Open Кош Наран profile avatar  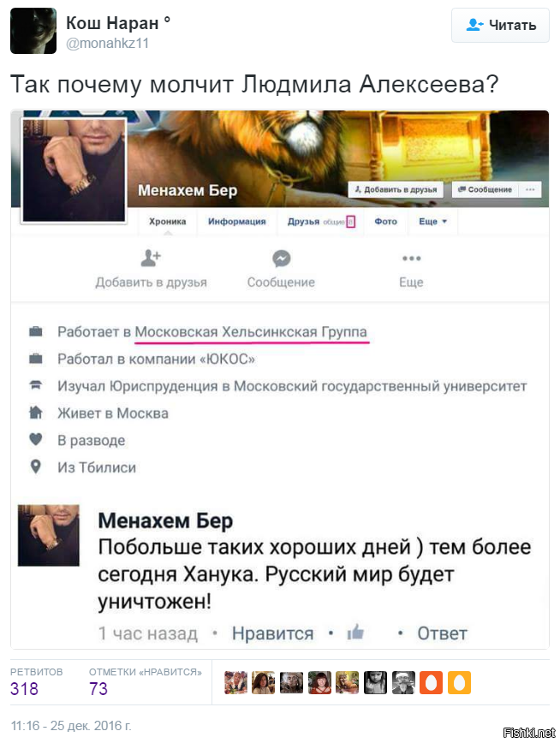(x=33, y=31)
